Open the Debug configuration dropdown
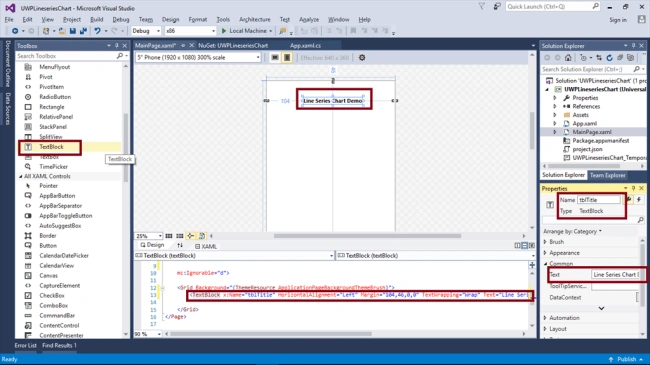Viewport: 650px width, 365px height. click(146, 31)
